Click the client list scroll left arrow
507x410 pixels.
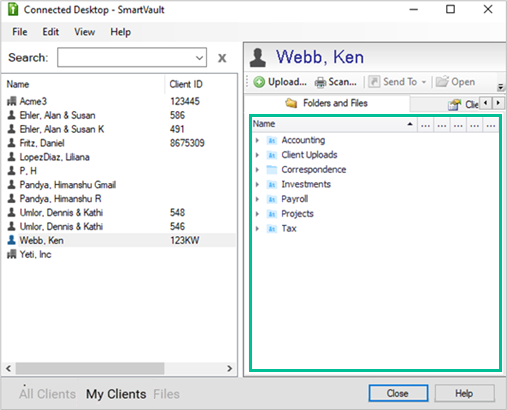point(9,368)
